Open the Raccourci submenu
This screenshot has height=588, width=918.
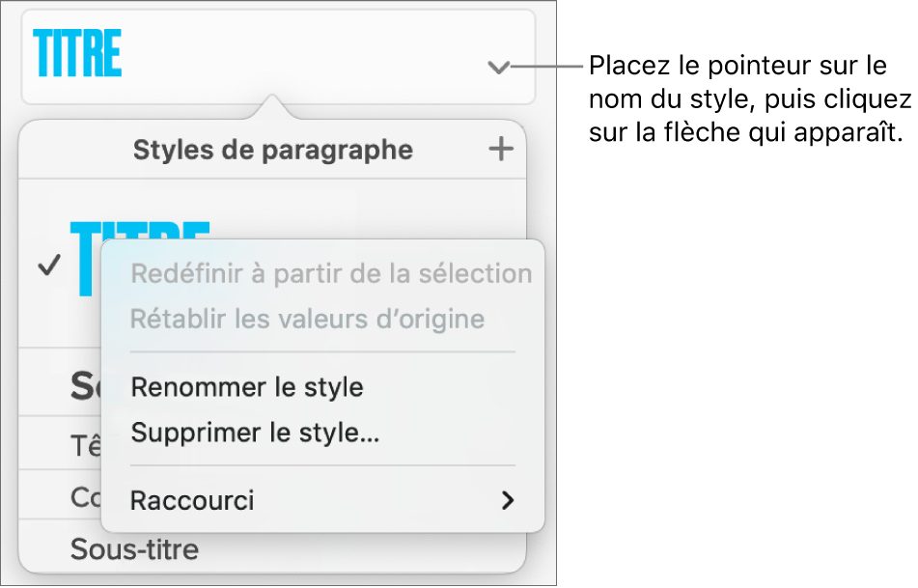point(322,501)
